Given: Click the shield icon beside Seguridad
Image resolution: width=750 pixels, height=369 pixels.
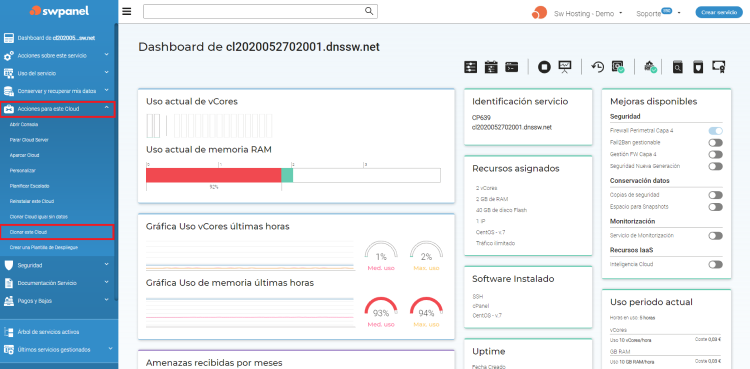Looking at the screenshot, I should tap(9, 265).
